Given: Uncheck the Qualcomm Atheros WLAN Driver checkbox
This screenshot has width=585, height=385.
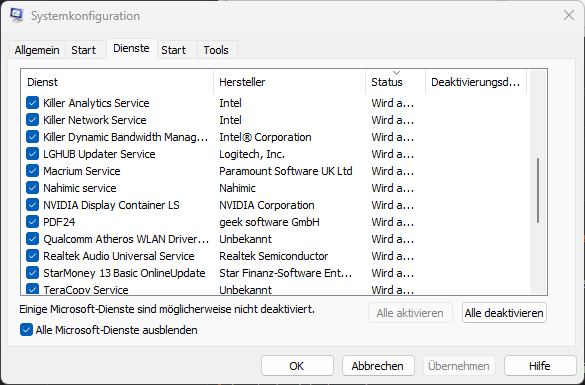Looking at the screenshot, I should pos(32,239).
